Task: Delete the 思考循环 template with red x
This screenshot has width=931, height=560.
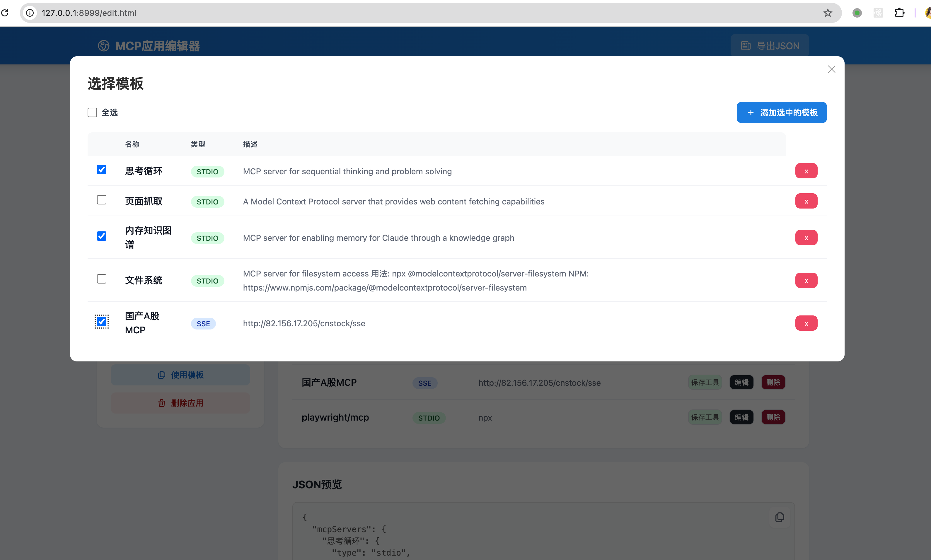Action: pyautogui.click(x=806, y=171)
